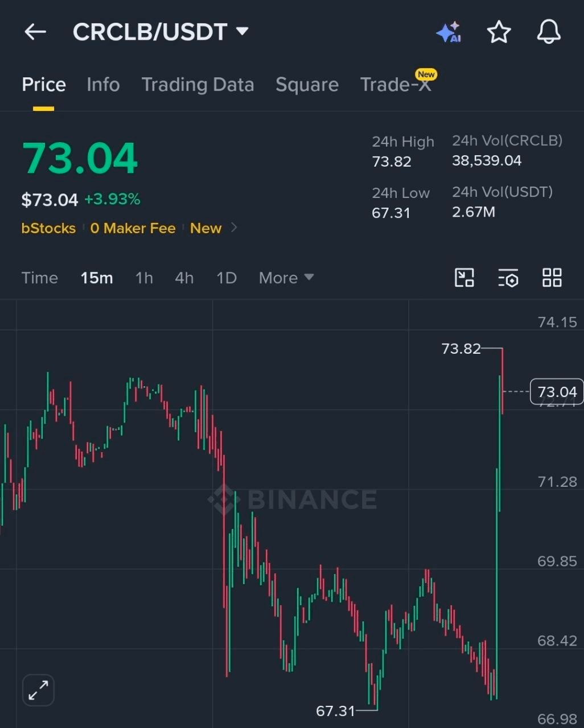Tap the large 73.04 price
This screenshot has width=584, height=728.
coord(80,158)
